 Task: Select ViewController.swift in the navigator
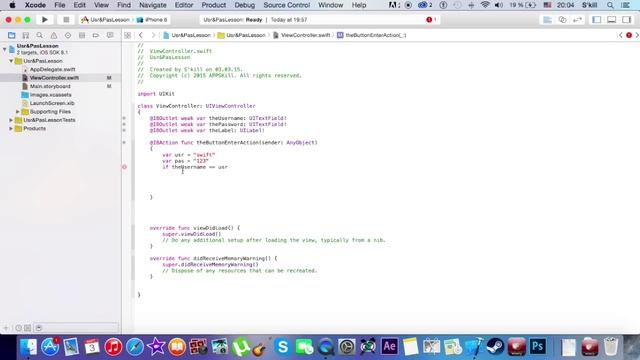(x=54, y=78)
